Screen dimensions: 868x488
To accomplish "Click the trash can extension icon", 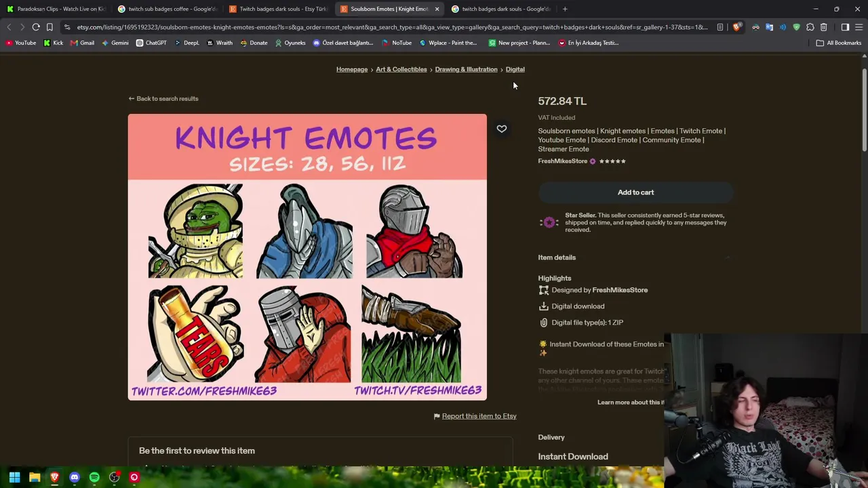I will pyautogui.click(x=823, y=27).
